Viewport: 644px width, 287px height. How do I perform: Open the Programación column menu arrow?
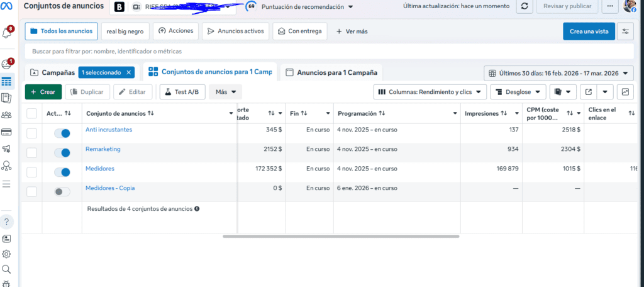point(455,113)
